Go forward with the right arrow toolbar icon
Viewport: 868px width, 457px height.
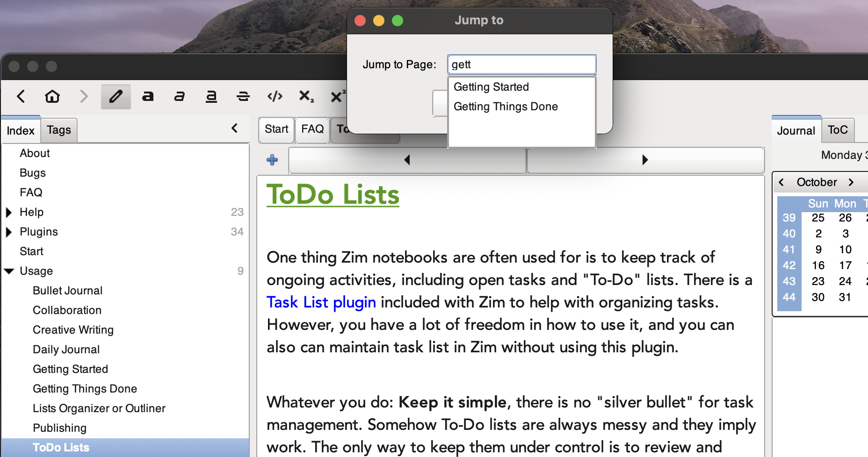84,96
